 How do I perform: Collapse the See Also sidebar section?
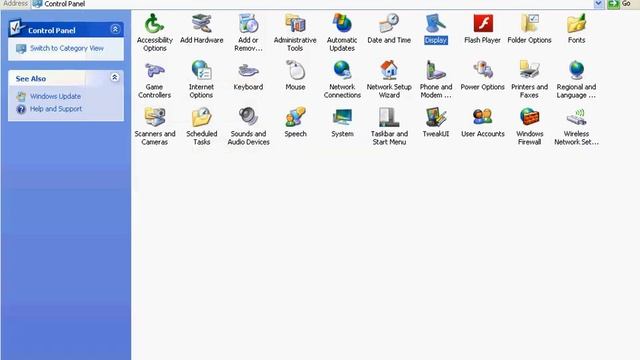click(x=115, y=77)
